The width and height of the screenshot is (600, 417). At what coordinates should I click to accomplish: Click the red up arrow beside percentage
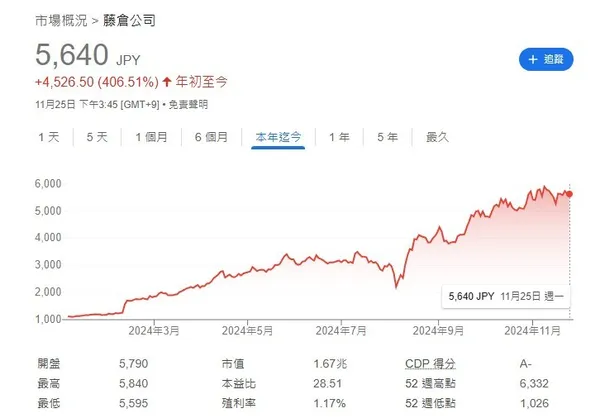pyautogui.click(x=167, y=82)
